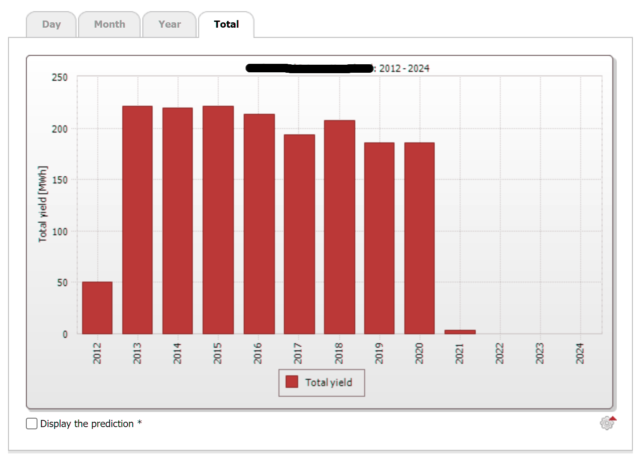Viewport: 640px width, 457px height.
Task: Select the 2013 yield bar
Action: tap(137, 220)
